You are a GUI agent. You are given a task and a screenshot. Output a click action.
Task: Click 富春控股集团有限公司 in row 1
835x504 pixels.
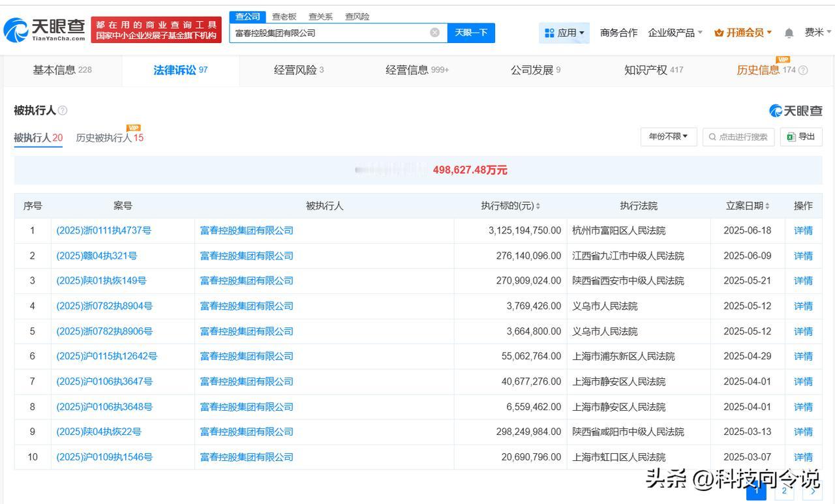coord(247,231)
